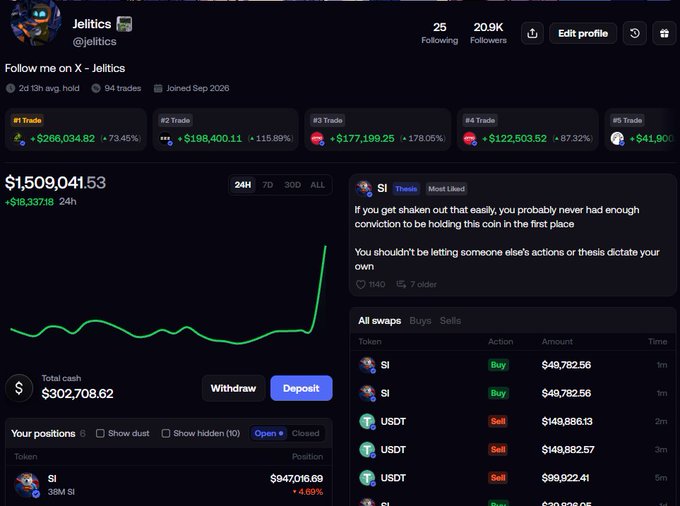
Task: Click the SI position amount $947,016.69
Action: [296, 479]
